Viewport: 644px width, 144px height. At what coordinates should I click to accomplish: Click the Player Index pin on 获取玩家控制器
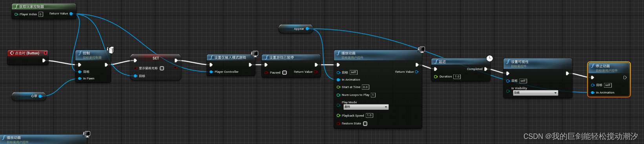tap(16, 14)
